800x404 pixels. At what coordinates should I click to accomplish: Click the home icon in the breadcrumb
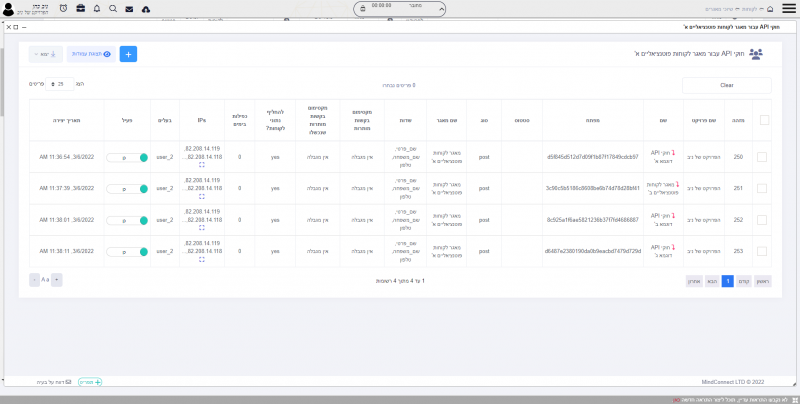[x=769, y=8]
